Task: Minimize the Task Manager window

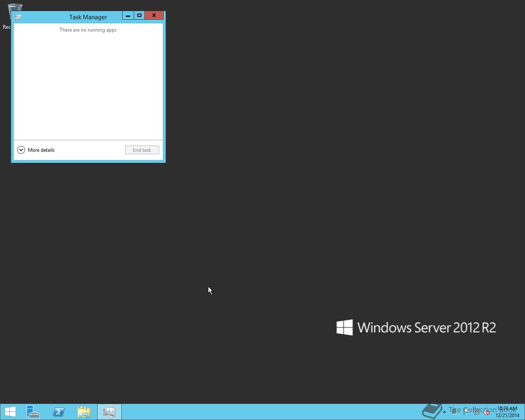Action: [128, 16]
